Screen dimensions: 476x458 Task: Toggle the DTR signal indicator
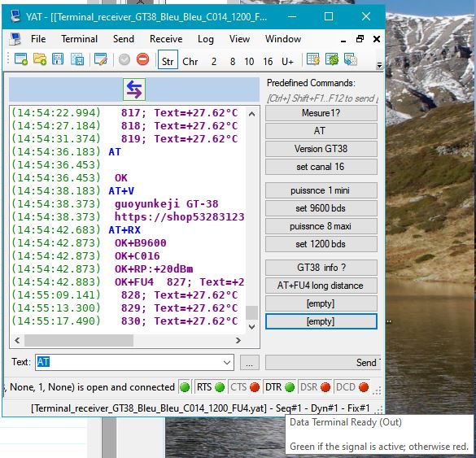[x=280, y=387]
